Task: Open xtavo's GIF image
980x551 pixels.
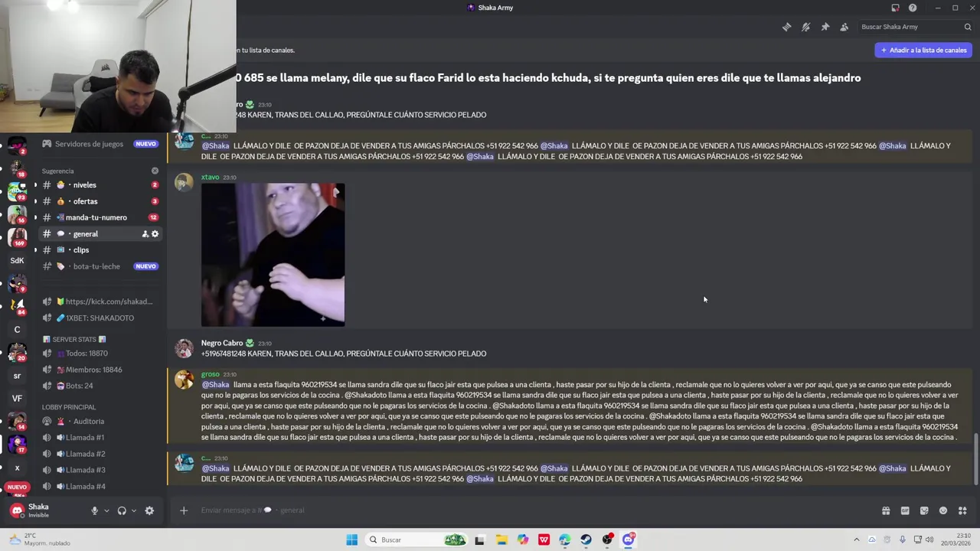Action: click(273, 255)
